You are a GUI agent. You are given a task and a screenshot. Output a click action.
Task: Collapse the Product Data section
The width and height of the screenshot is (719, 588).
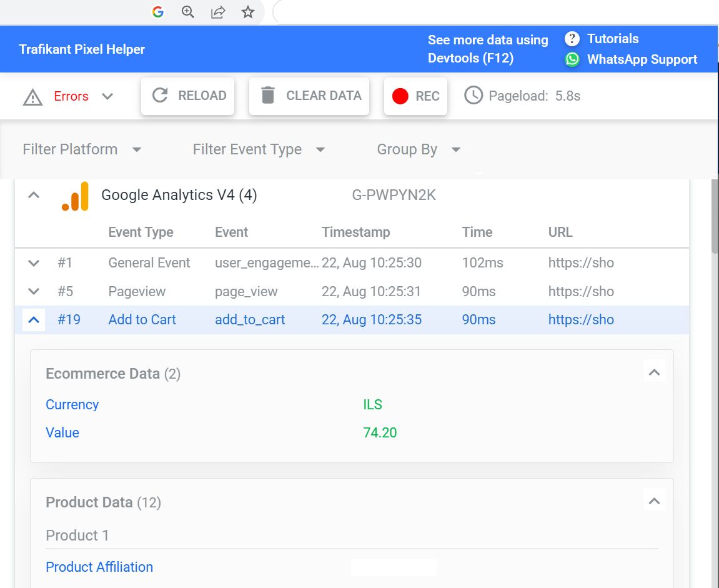[x=654, y=501]
